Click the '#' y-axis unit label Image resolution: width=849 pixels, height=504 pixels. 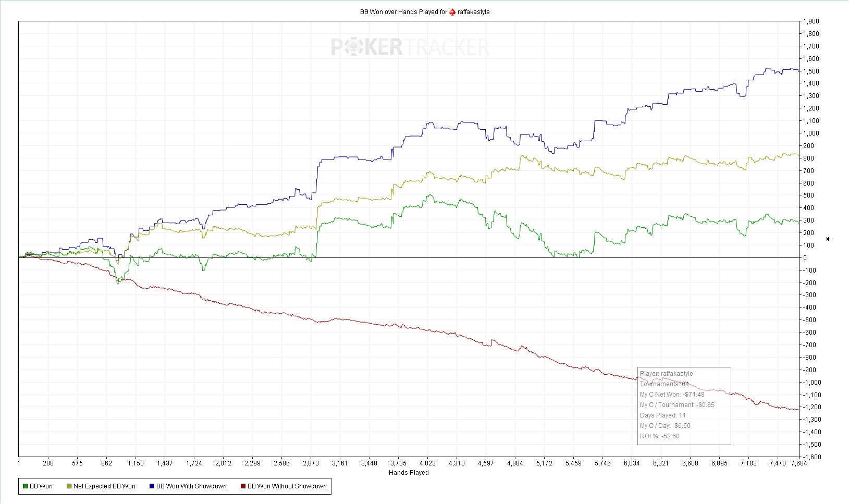click(x=828, y=239)
